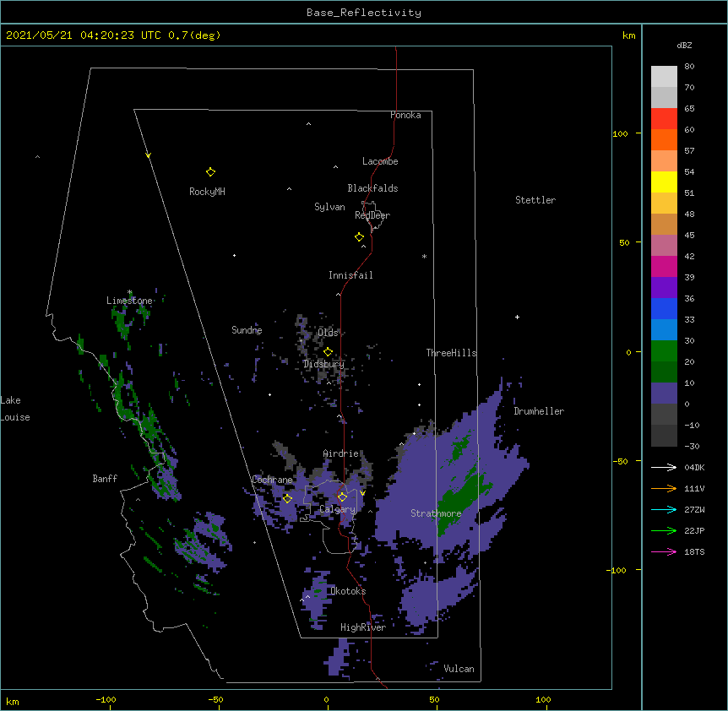The height and width of the screenshot is (711, 728).
Task: Click yellow Y marker east of Calgary
Action: (362, 493)
